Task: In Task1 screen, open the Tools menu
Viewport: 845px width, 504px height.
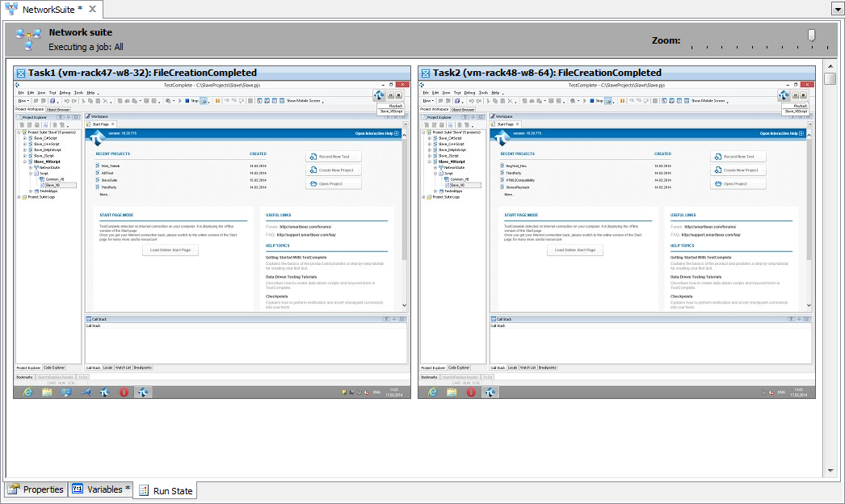Action: tap(78, 93)
